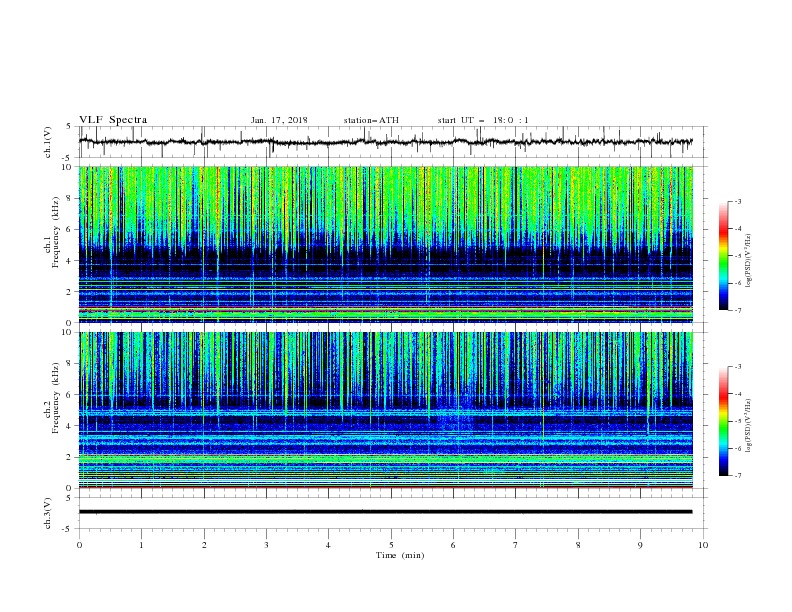792x612 pixels.
Task: Click the 'Time (min)' axis label
Action: [x=400, y=555]
